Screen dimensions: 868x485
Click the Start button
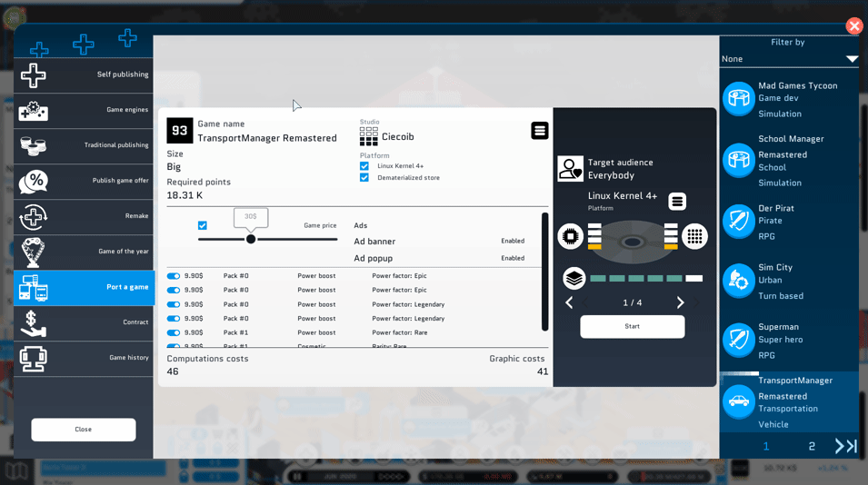point(633,326)
